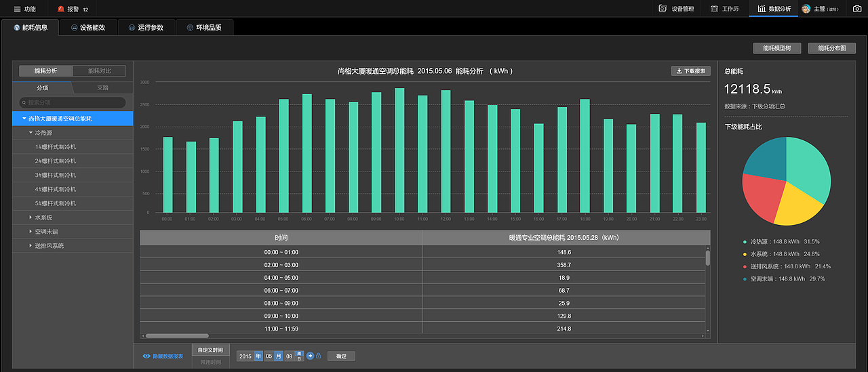Select 2#螺杆式制冷机
Image resolution: width=868 pixels, height=372 pixels.
(x=73, y=161)
